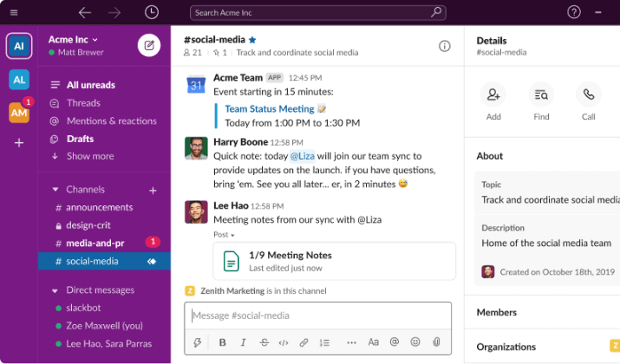
Task: Start a call from Details panel
Action: tap(589, 94)
